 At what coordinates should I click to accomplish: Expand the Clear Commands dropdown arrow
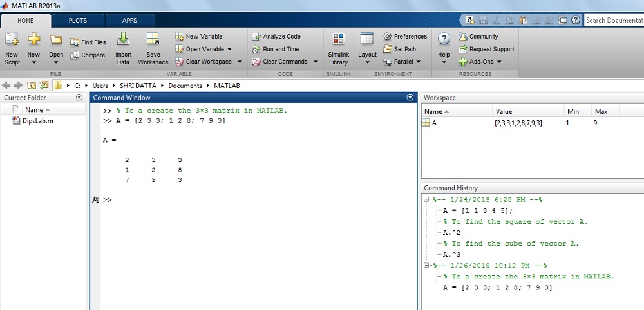316,62
